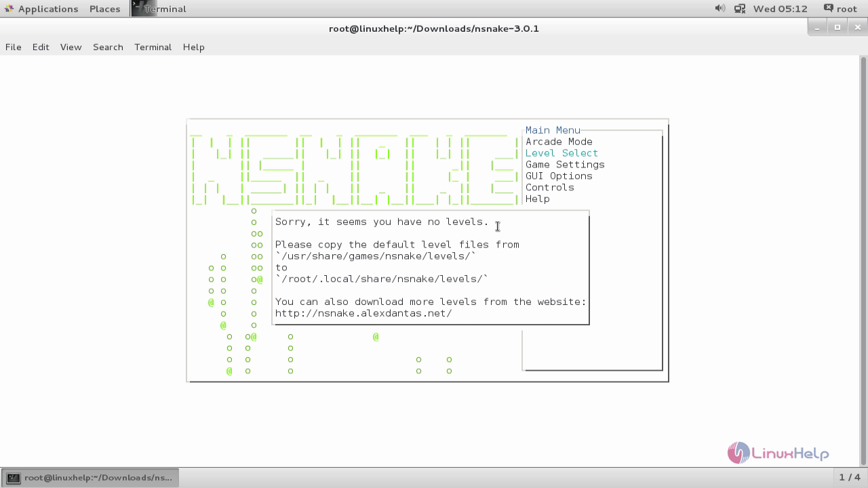
Task: Click the Terminal launcher in top panel
Action: (x=159, y=9)
